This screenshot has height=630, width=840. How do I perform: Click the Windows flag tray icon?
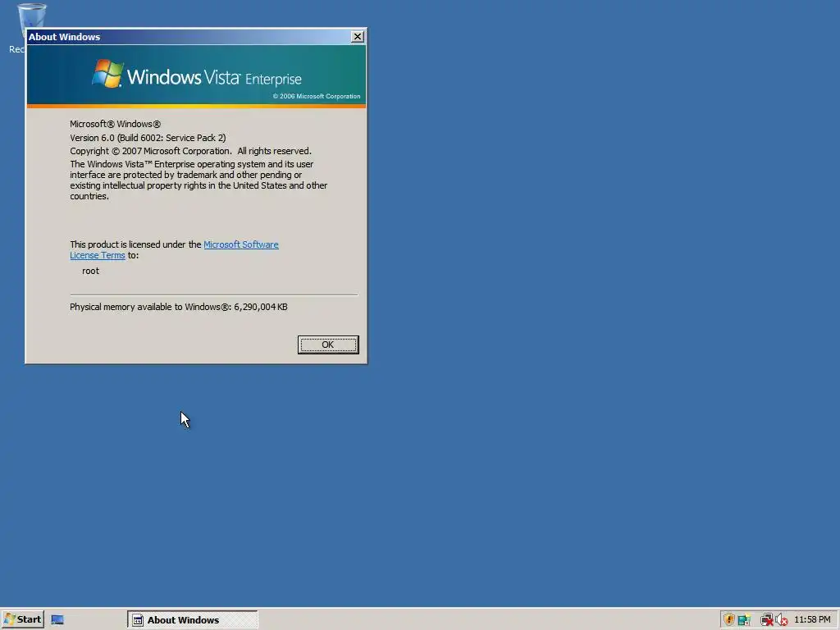pos(744,620)
